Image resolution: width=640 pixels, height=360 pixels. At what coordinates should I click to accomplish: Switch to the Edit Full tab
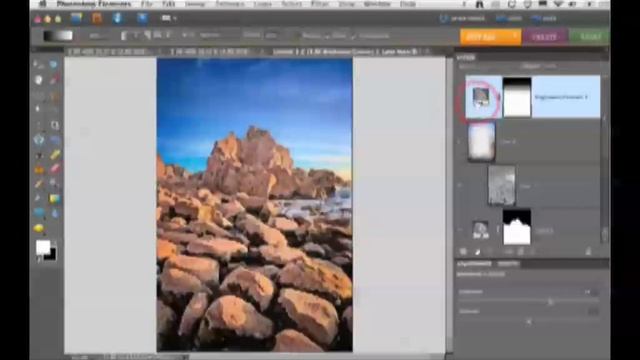pos(490,37)
